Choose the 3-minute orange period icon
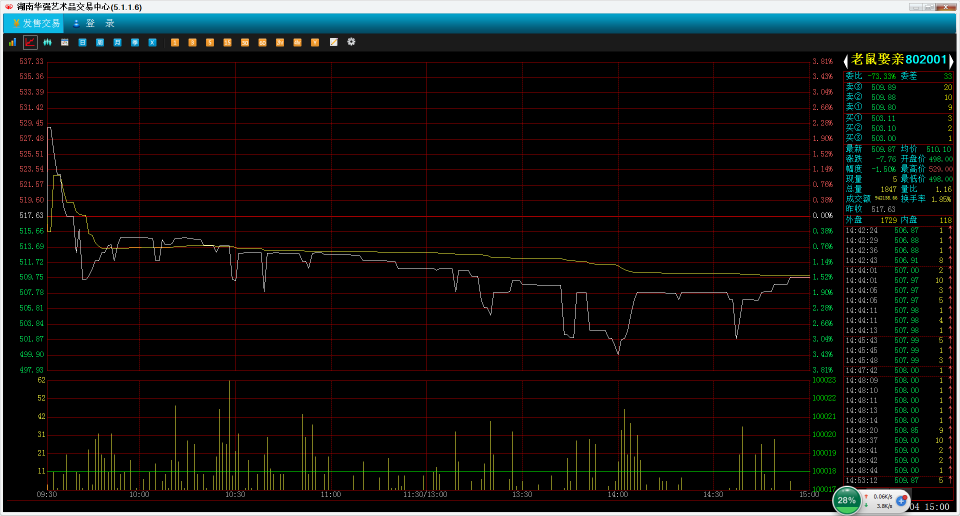960x516 pixels. tap(192, 42)
